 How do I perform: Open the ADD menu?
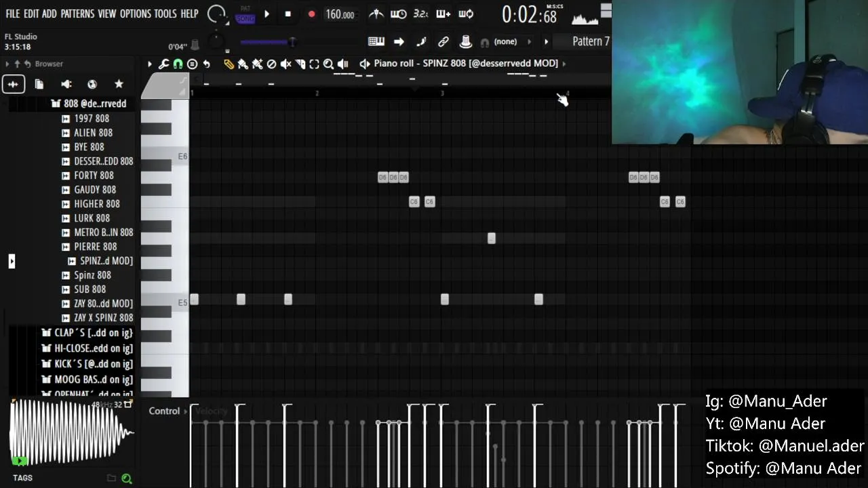click(x=50, y=14)
